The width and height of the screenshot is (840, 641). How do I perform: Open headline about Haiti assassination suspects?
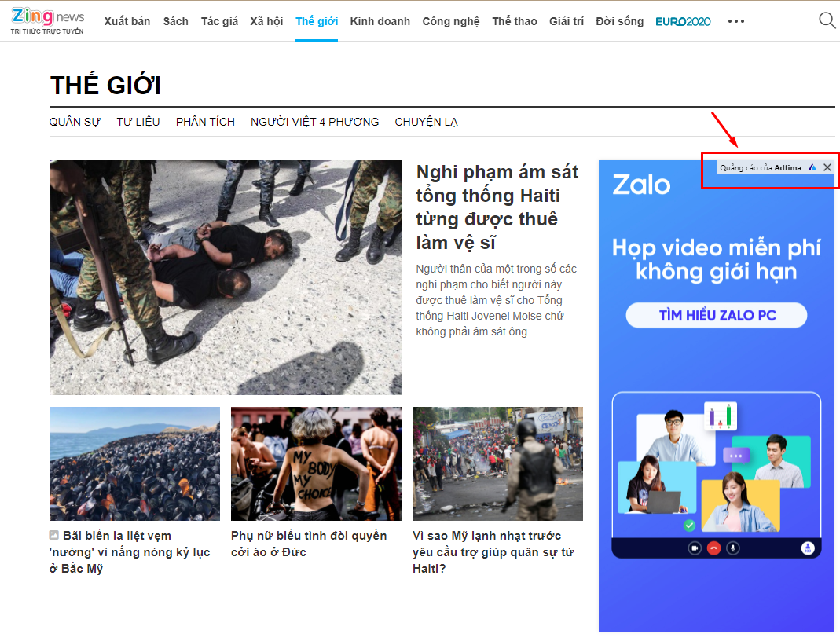pyautogui.click(x=497, y=207)
